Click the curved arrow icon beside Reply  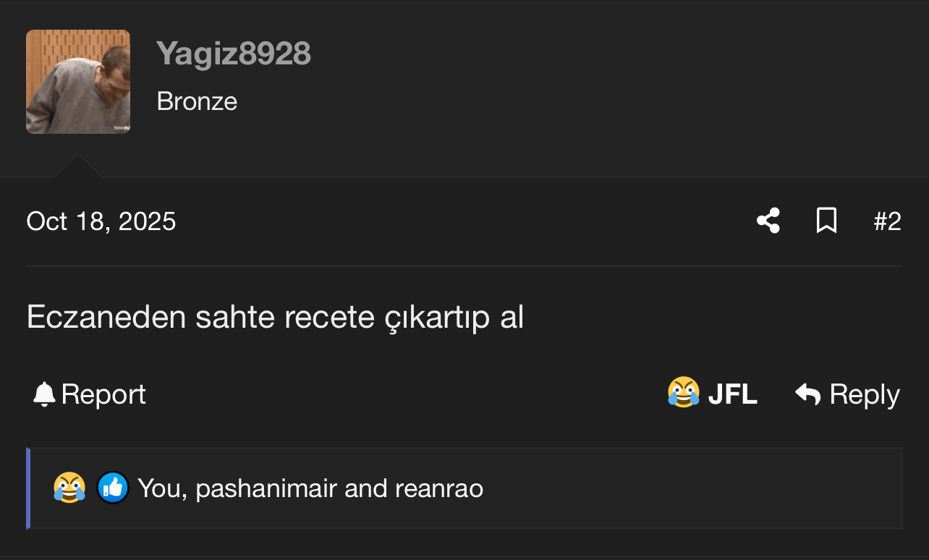coord(808,394)
